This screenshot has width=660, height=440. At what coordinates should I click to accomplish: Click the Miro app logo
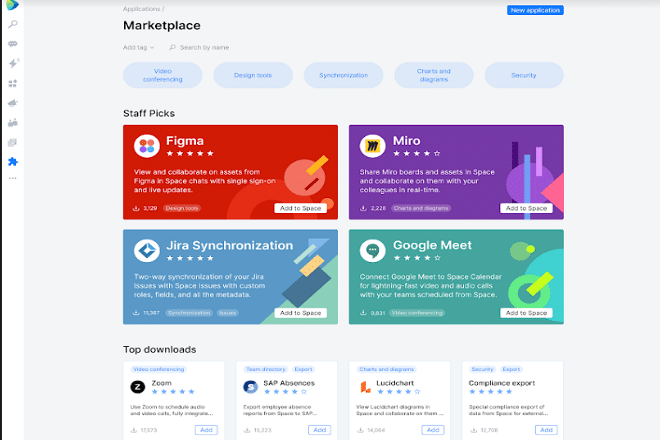(373, 146)
